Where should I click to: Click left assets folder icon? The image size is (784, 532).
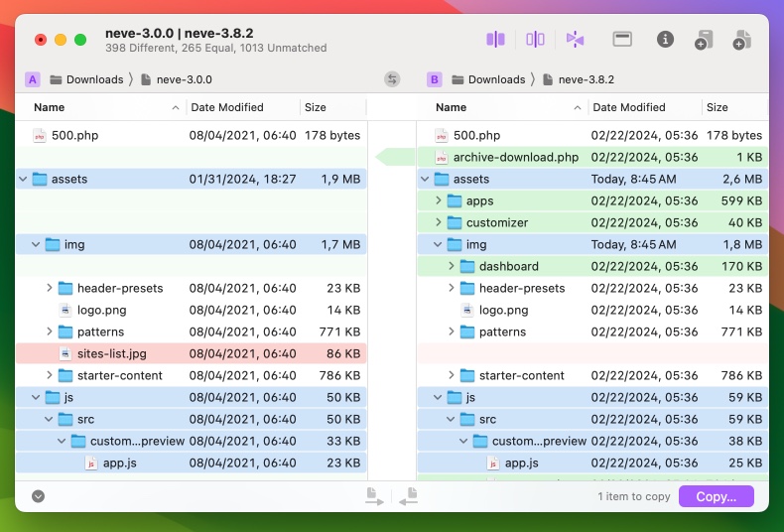point(40,179)
